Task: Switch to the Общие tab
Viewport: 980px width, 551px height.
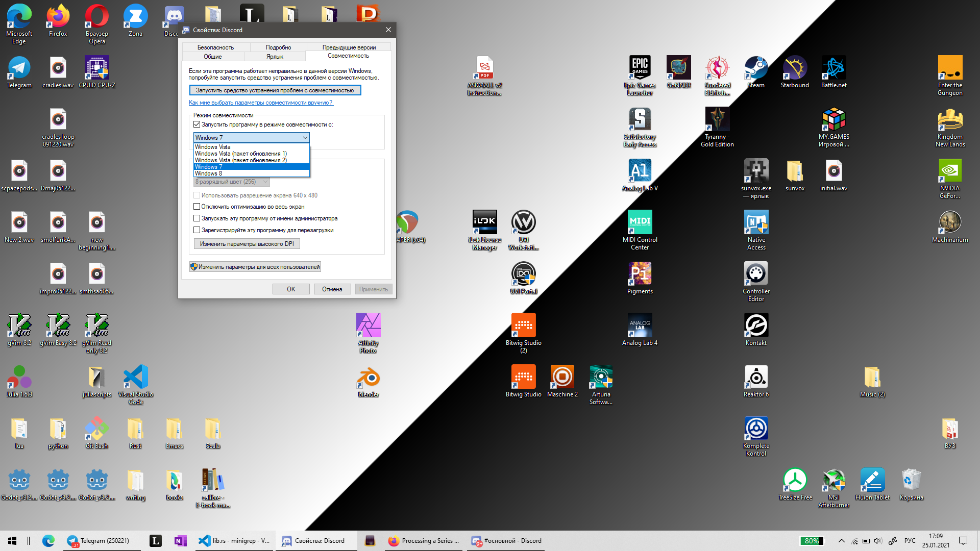Action: (213, 57)
